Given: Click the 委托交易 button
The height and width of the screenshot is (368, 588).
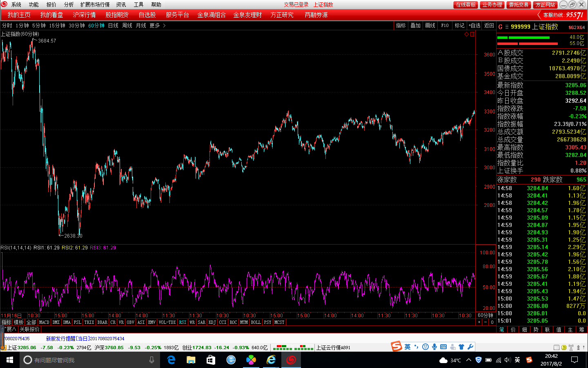Looking at the screenshot, I should pos(519,4).
